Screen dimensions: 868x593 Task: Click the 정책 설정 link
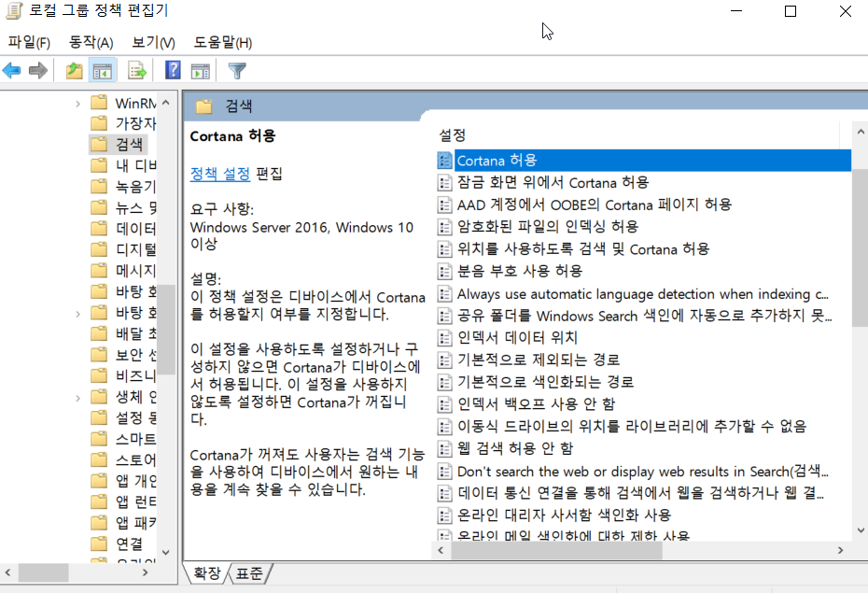point(219,174)
